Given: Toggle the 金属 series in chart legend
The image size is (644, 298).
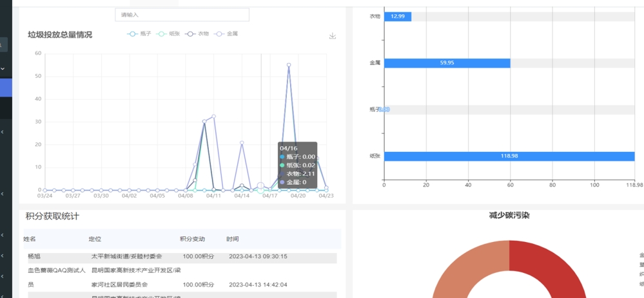Looking at the screenshot, I should click(226, 34).
